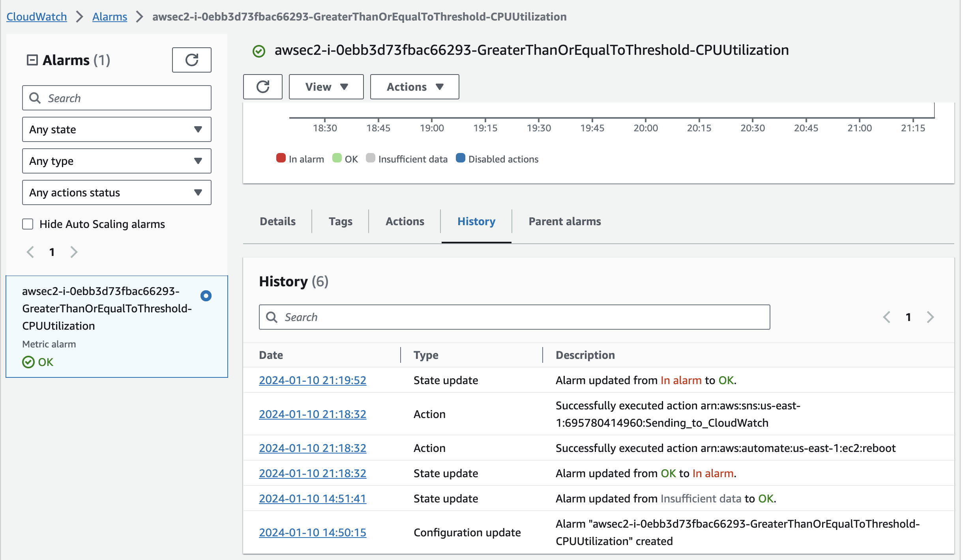Open the Any type filter dropdown
The height and width of the screenshot is (560, 963).
tap(116, 161)
